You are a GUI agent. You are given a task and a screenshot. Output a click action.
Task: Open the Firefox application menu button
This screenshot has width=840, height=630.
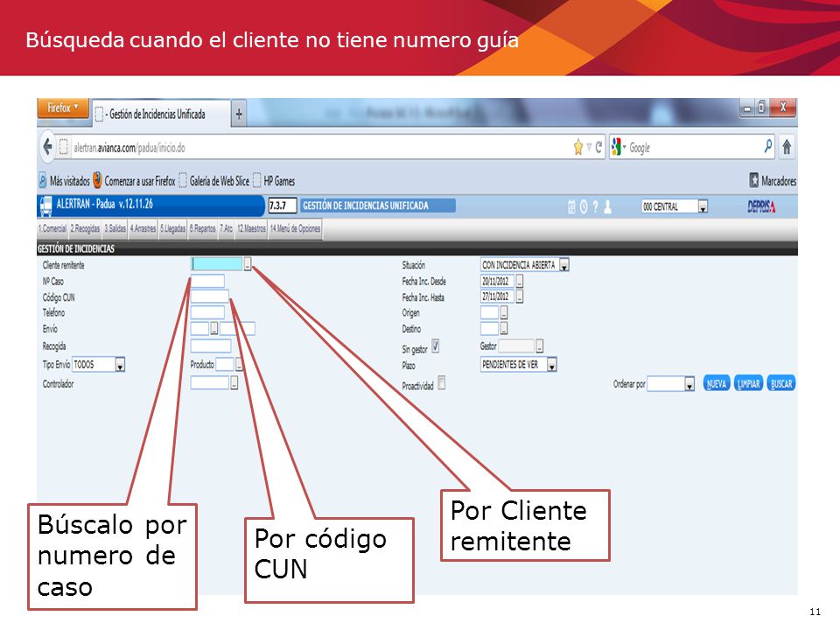(x=63, y=108)
